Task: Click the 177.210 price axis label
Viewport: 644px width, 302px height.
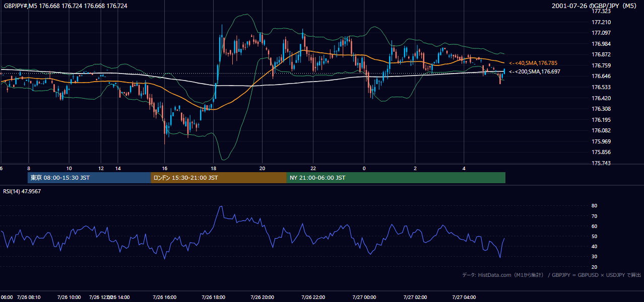Action: point(601,22)
